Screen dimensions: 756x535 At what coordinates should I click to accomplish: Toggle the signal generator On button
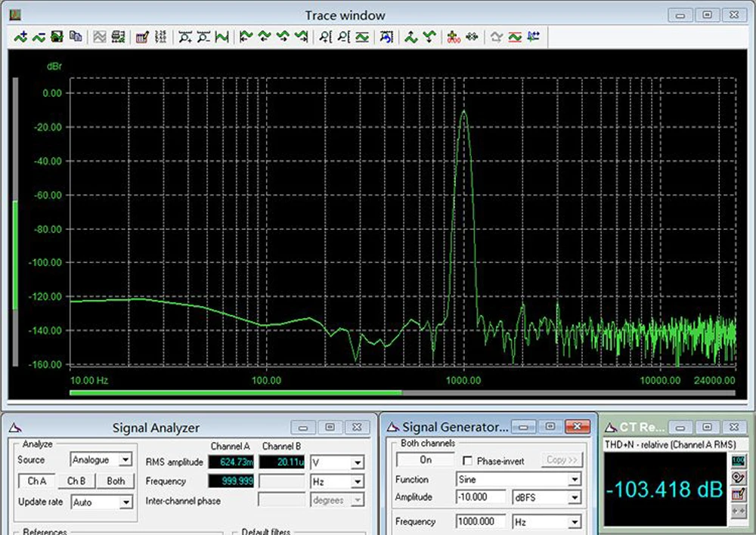tap(426, 459)
